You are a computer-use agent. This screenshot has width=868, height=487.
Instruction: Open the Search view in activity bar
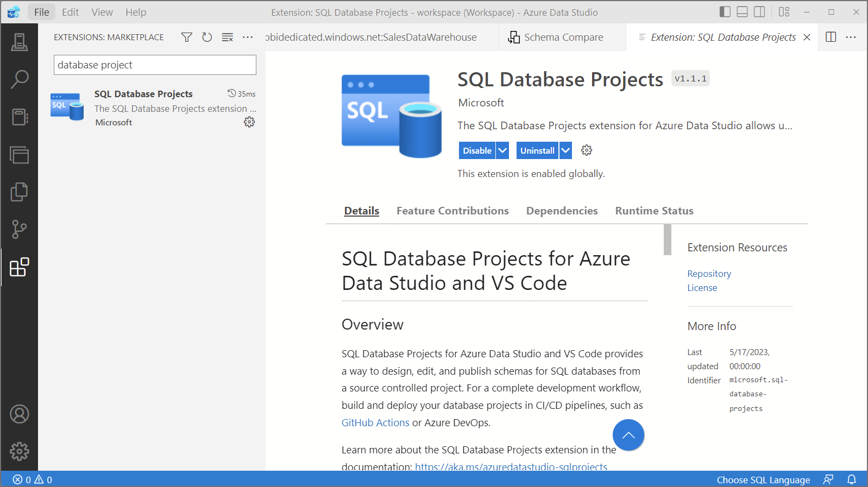20,79
